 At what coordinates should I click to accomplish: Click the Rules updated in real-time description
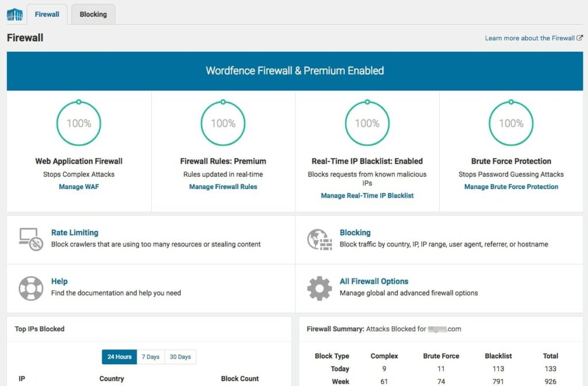pyautogui.click(x=223, y=174)
